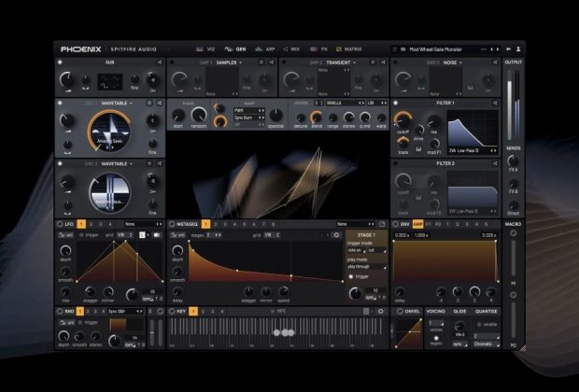Select the SUB waveform display
This screenshot has width=579, height=392.
(109, 81)
